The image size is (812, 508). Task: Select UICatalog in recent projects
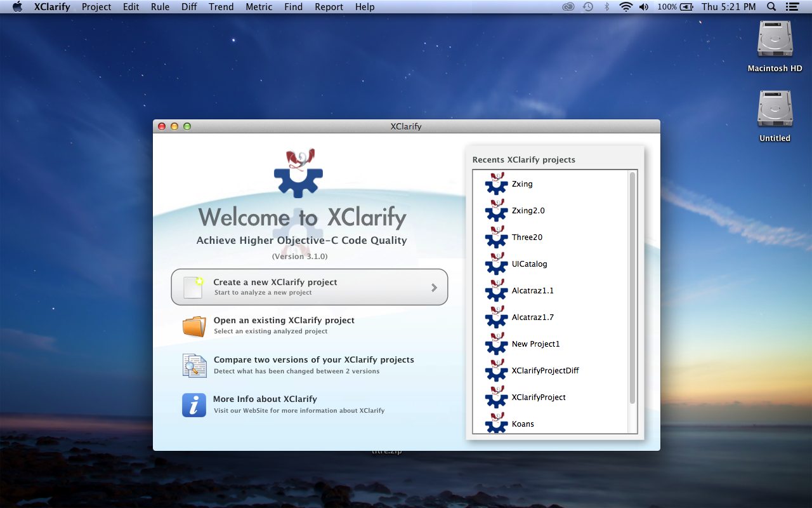coord(530,264)
